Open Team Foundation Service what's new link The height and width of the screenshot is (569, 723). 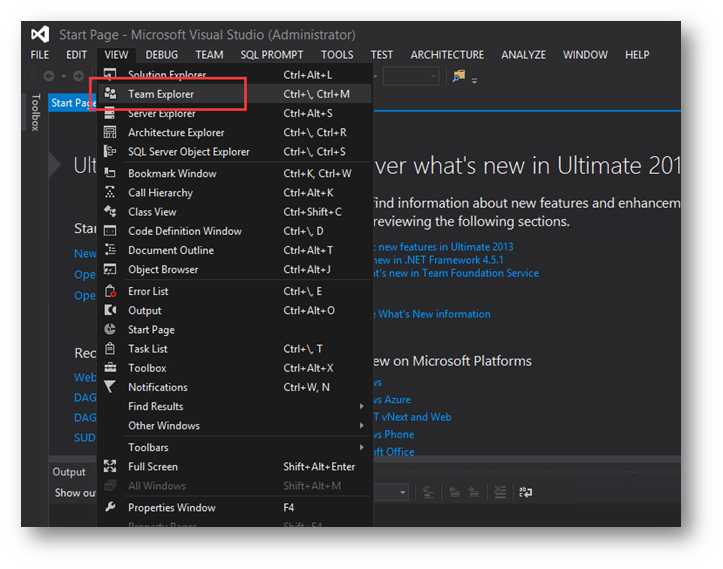point(456,273)
